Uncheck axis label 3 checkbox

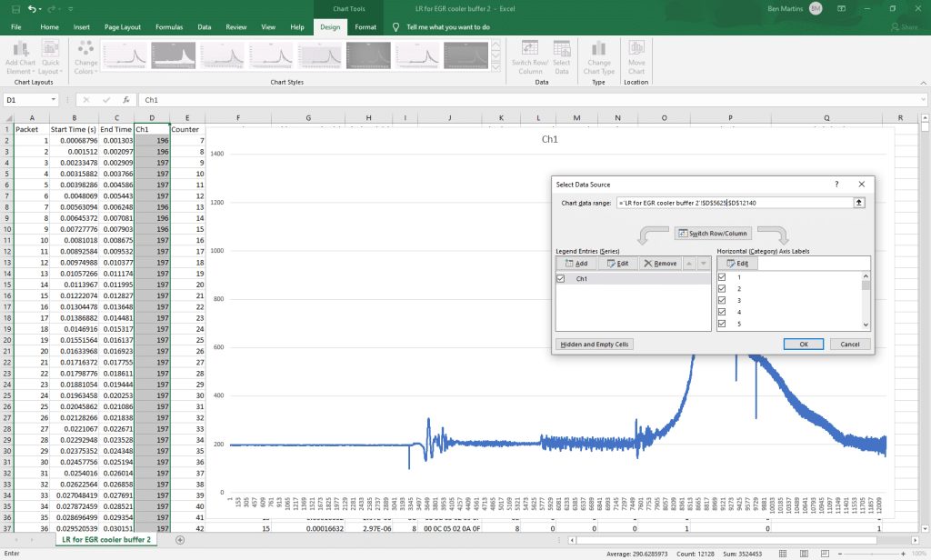point(722,300)
